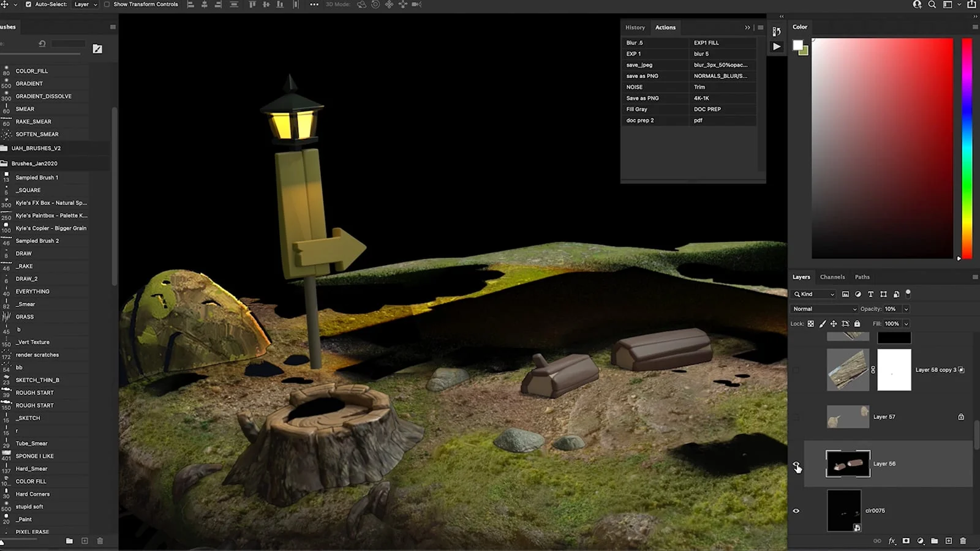Uncheck Auto-Select in the options bar
The image size is (980, 551).
[29, 4]
